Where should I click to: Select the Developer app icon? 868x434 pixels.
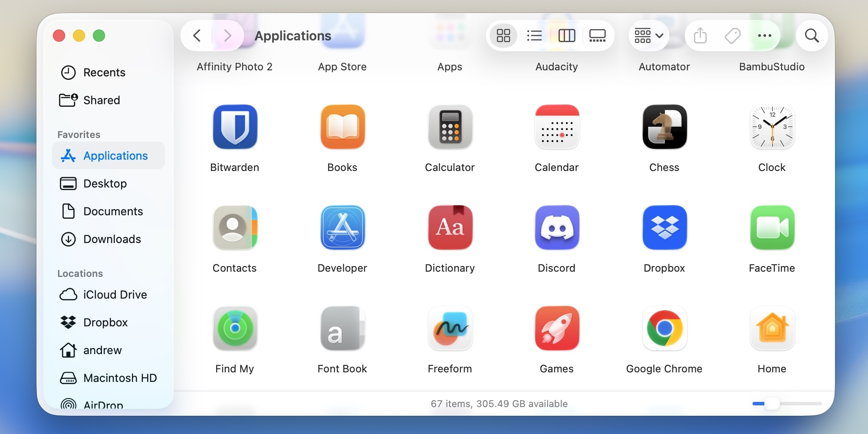click(x=342, y=227)
